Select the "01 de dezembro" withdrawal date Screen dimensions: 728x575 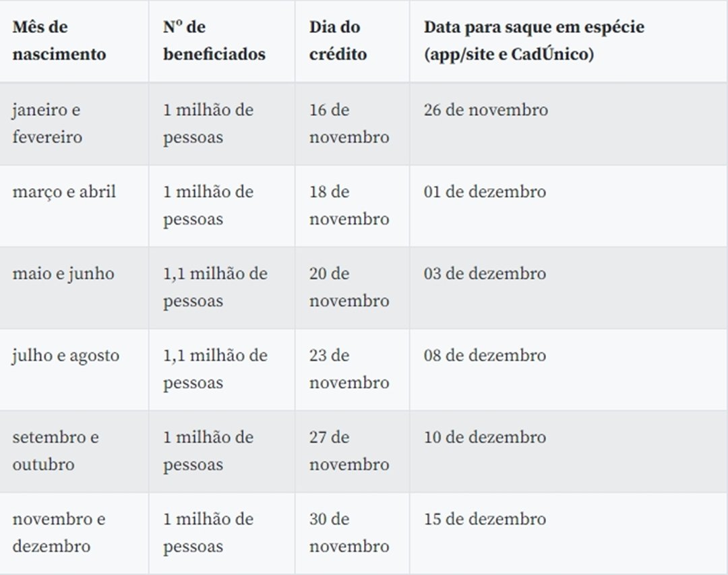click(485, 192)
